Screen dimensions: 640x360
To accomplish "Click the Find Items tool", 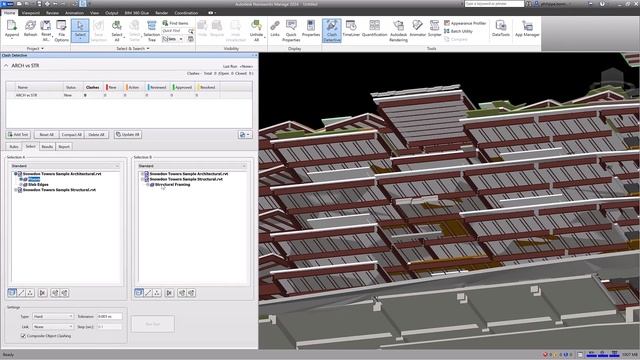I will [175, 23].
